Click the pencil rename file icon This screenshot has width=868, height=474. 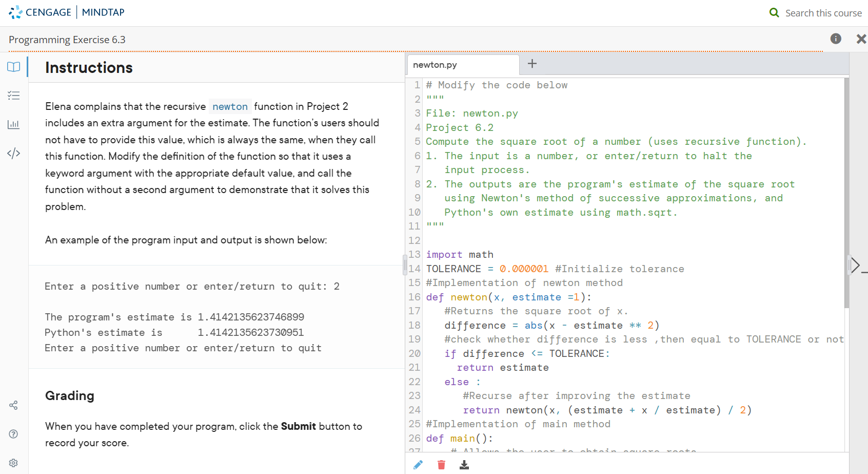coord(418,465)
